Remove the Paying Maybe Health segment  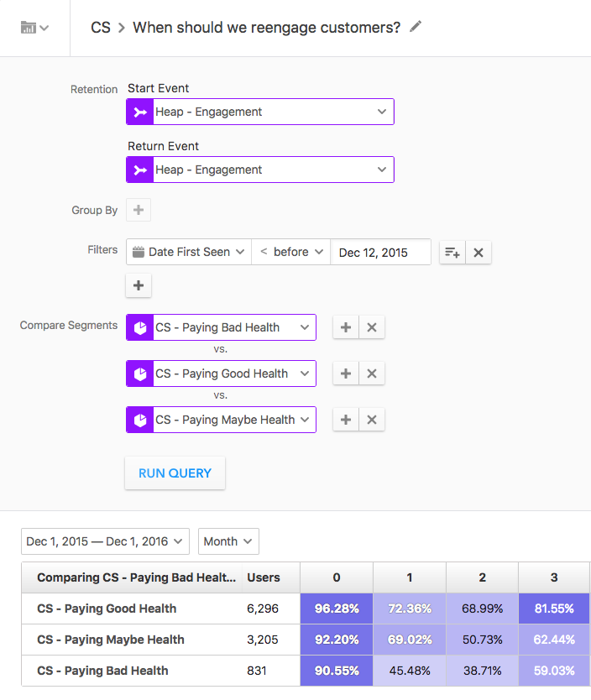[x=372, y=420]
